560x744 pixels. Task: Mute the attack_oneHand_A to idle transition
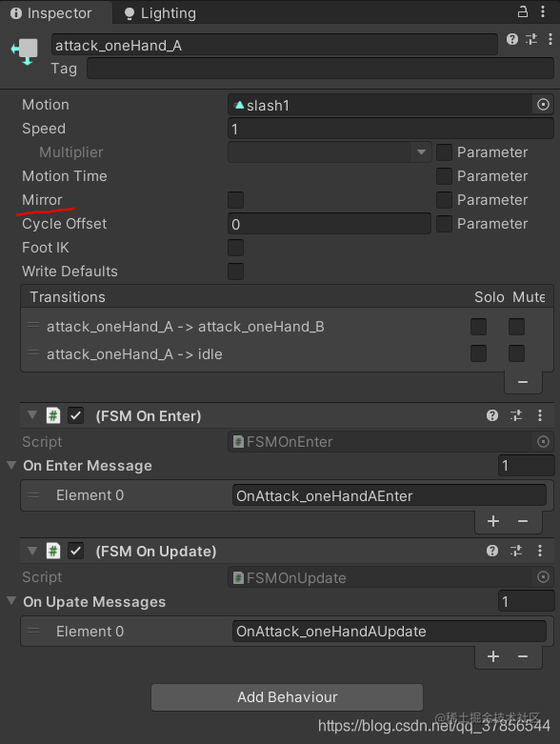point(516,353)
